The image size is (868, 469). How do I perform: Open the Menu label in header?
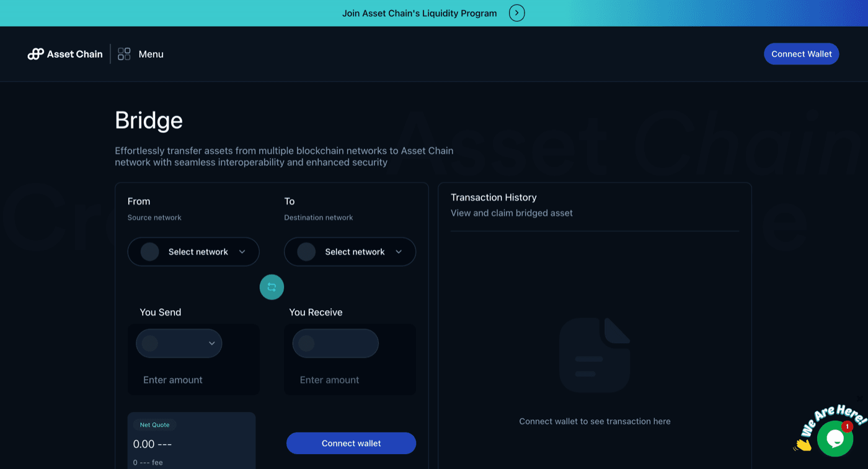(x=151, y=54)
